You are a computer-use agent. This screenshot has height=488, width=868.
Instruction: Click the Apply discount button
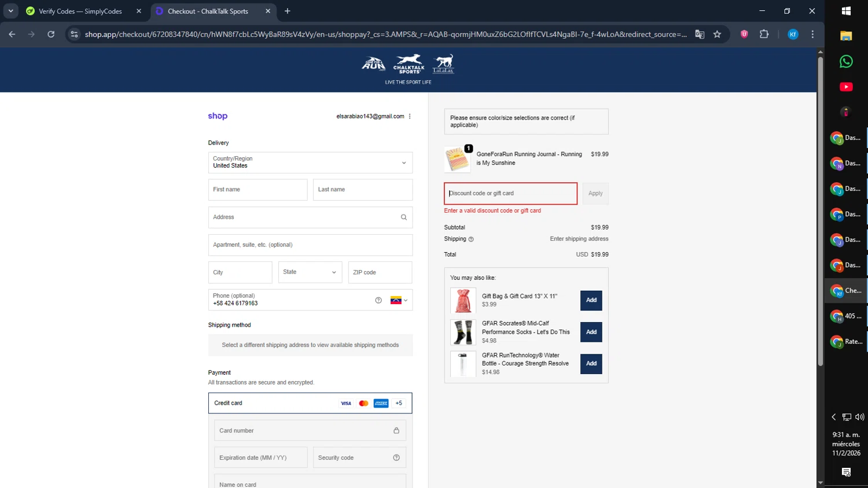(x=595, y=194)
